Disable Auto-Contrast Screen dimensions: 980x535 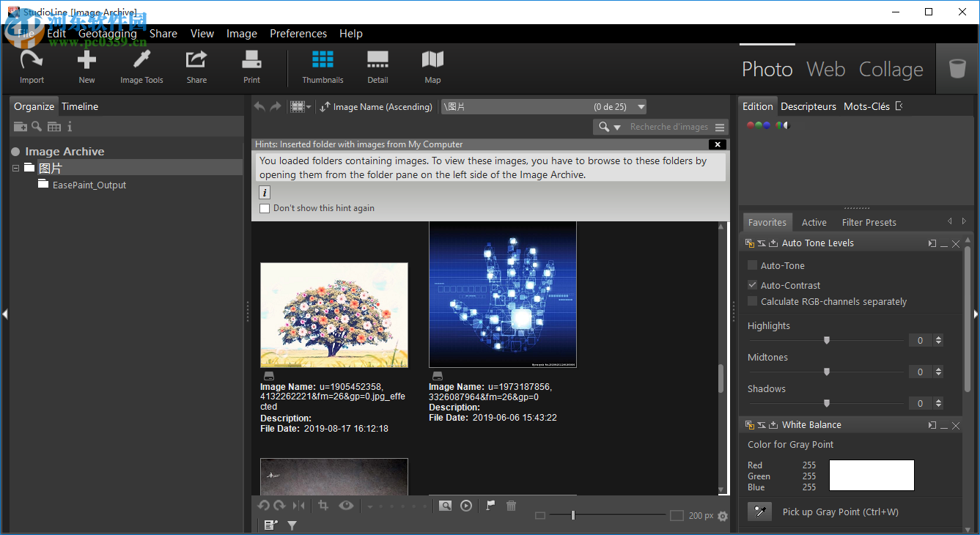point(752,285)
